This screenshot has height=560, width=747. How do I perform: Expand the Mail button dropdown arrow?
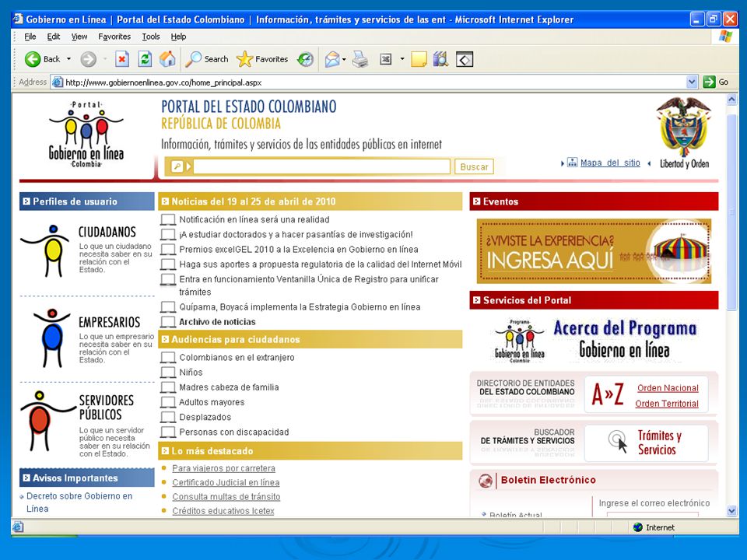pyautogui.click(x=344, y=60)
